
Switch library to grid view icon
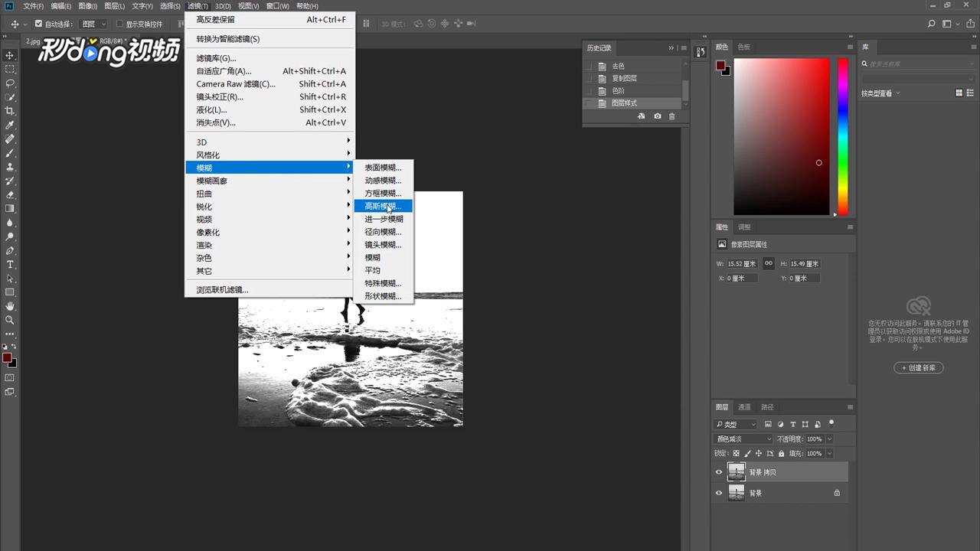click(959, 93)
